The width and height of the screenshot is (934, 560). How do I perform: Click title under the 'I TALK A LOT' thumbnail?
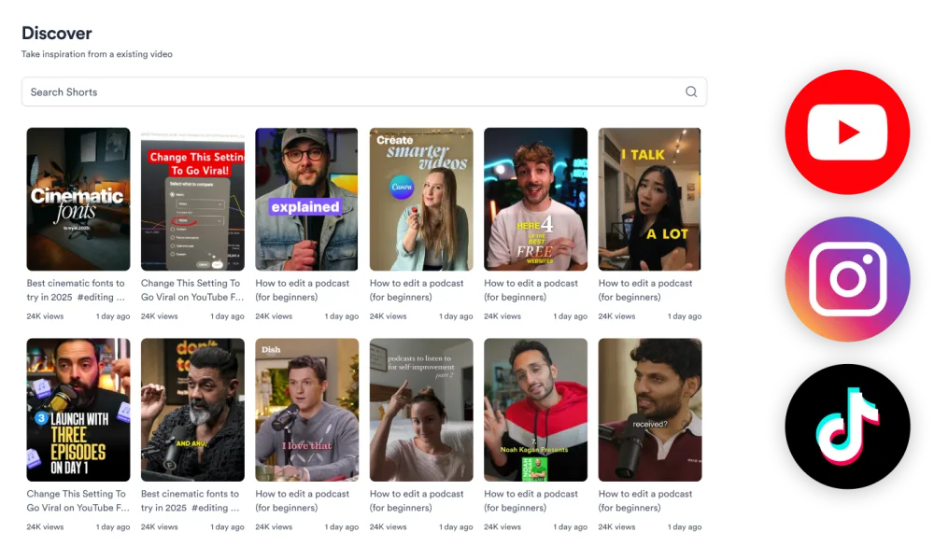coord(645,290)
